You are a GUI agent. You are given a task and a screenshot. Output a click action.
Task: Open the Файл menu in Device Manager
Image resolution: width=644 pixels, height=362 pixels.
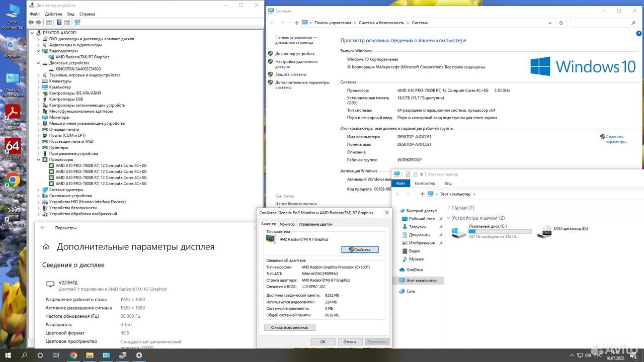pos(35,14)
